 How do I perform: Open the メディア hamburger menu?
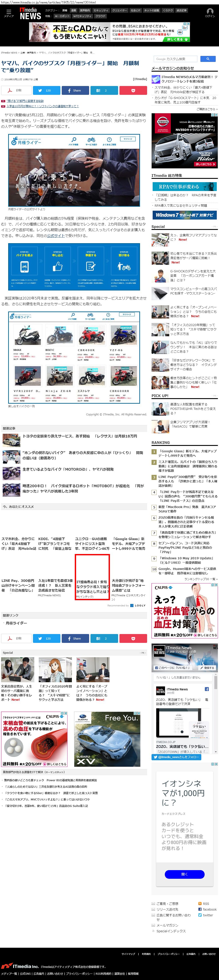coord(8,13)
